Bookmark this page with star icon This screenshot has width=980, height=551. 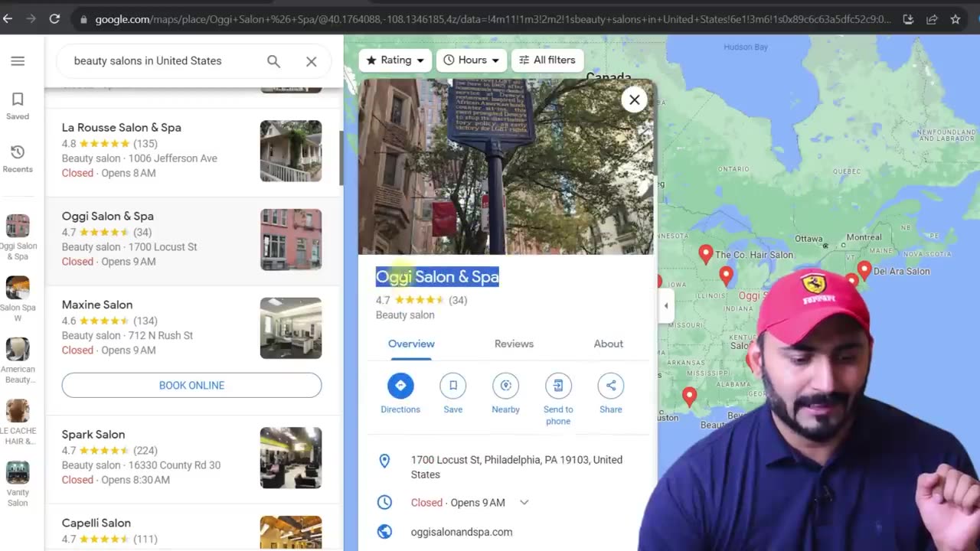coord(955,19)
